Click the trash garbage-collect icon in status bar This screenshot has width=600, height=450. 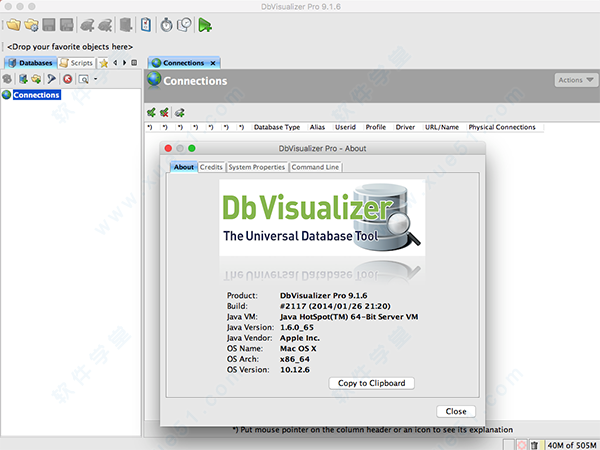[x=534, y=445]
